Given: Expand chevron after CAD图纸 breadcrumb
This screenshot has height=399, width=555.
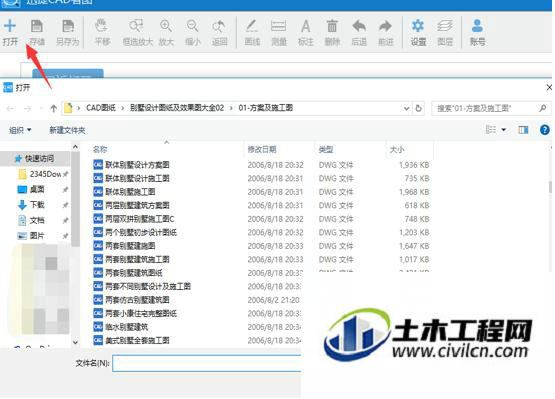Looking at the screenshot, I should coord(122,108).
